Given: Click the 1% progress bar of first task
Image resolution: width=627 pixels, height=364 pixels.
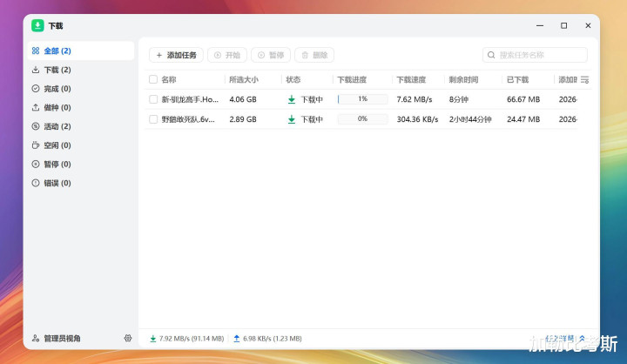Looking at the screenshot, I should (x=362, y=99).
